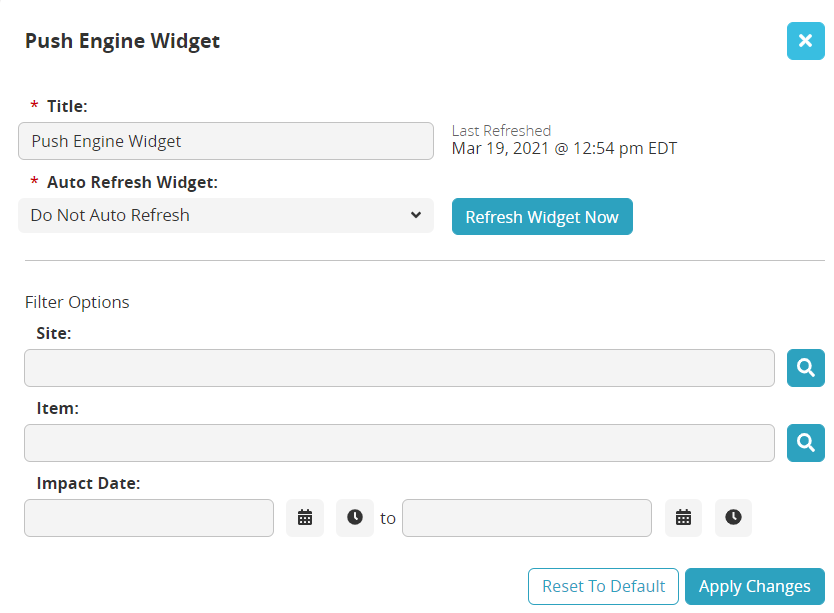This screenshot has height=613, width=834.
Task: Click the Item search magnifier icon
Action: point(805,443)
